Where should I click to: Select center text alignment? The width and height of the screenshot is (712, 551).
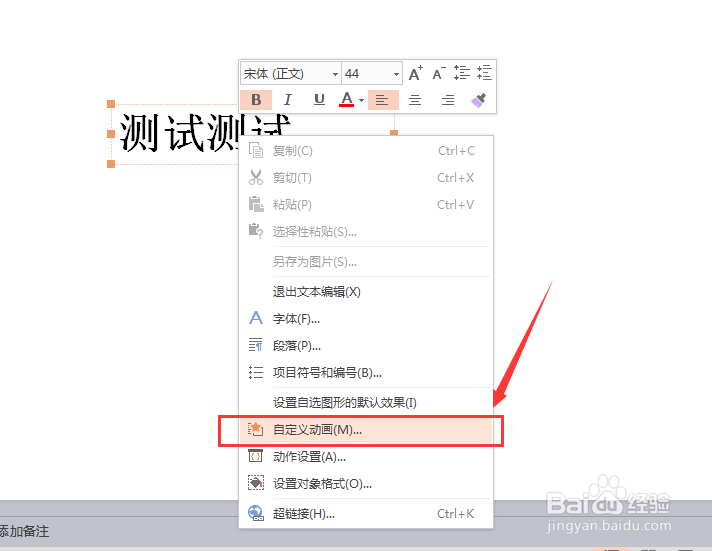click(x=415, y=99)
